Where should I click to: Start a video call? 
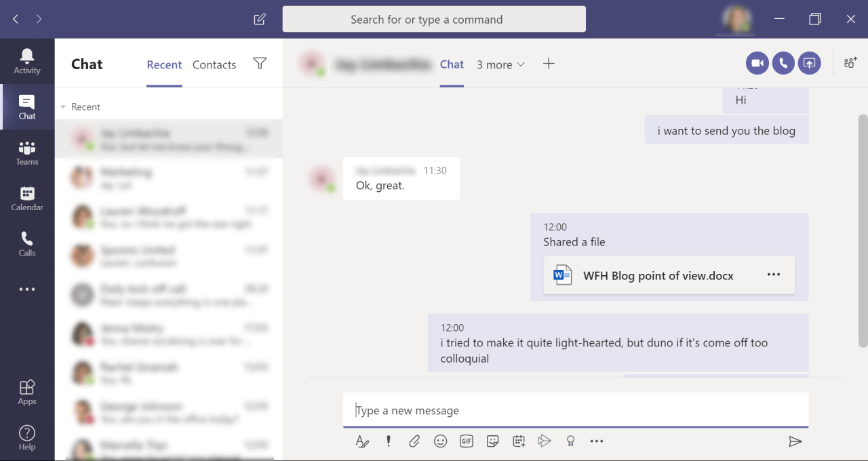coord(757,63)
